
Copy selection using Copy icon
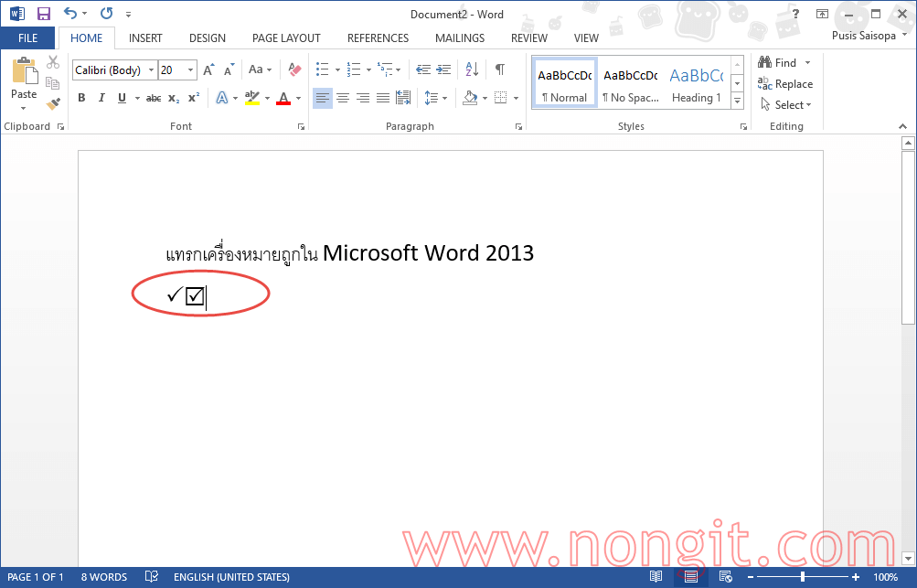tap(53, 83)
